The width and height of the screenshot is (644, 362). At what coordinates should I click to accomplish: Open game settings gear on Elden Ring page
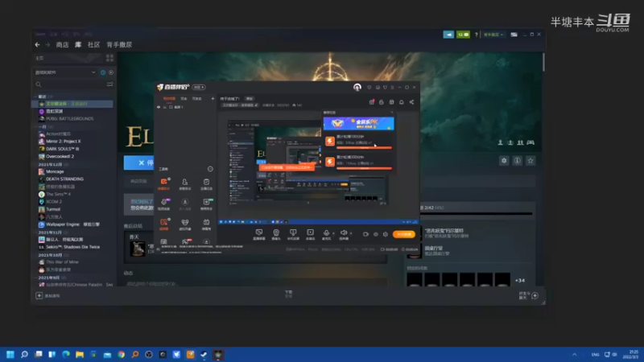click(504, 161)
